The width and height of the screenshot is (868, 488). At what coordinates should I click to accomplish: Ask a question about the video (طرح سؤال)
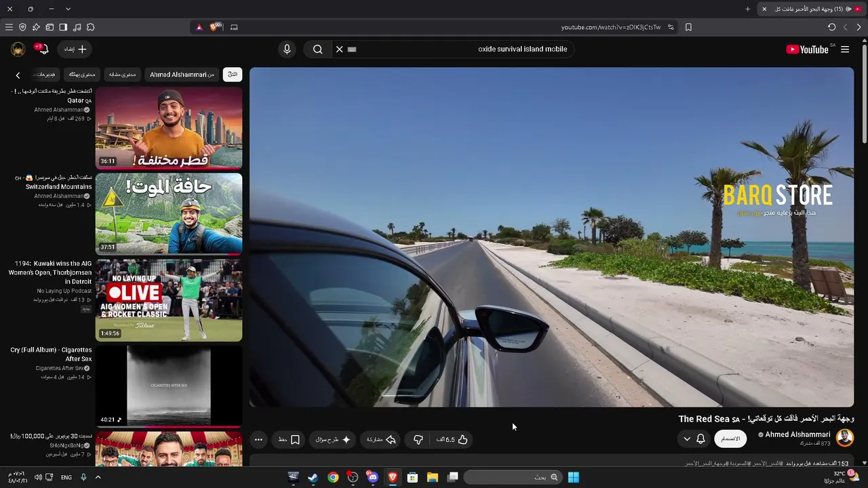(x=333, y=440)
